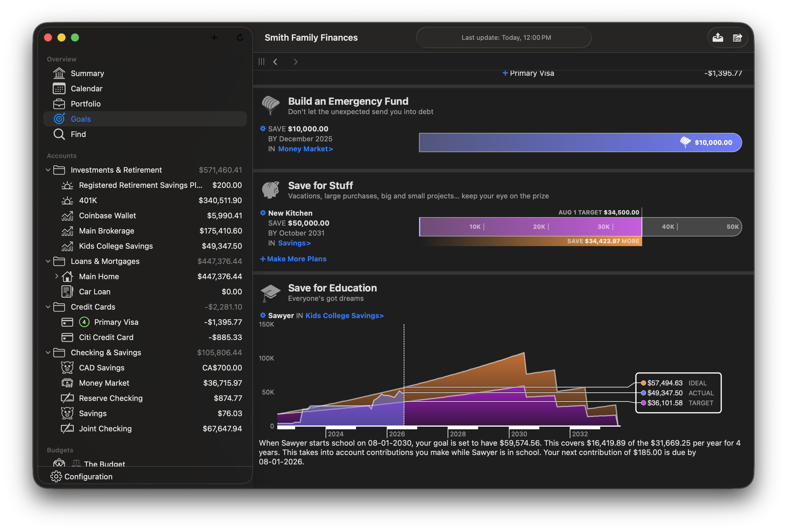This screenshot has height=532, width=787.
Task: Collapse Checking & Savings group
Action: [x=48, y=352]
